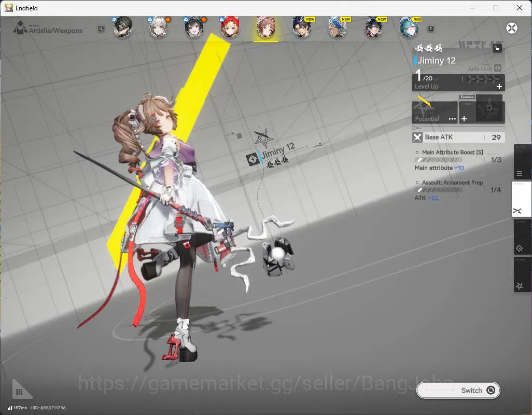The height and width of the screenshot is (415, 532).
Task: Click the Level Up plus button
Action: [499, 87]
